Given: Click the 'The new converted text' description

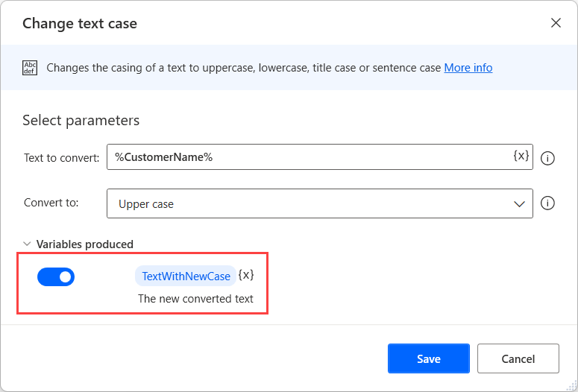Looking at the screenshot, I should [x=195, y=298].
